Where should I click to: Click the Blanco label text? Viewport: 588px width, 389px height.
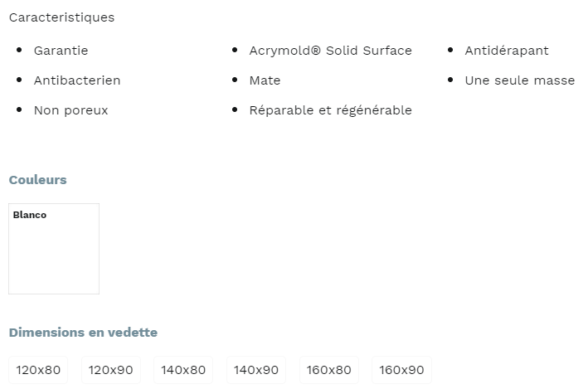tap(30, 215)
